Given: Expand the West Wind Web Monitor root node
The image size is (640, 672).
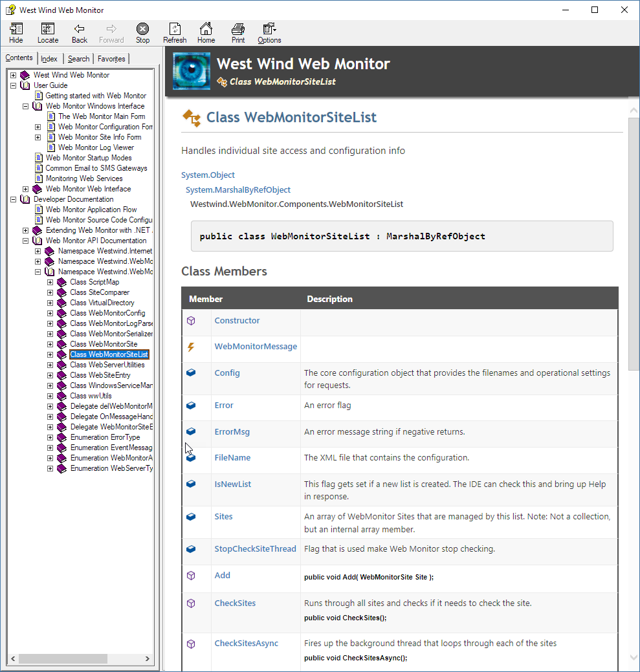Looking at the screenshot, I should pyautogui.click(x=14, y=75).
